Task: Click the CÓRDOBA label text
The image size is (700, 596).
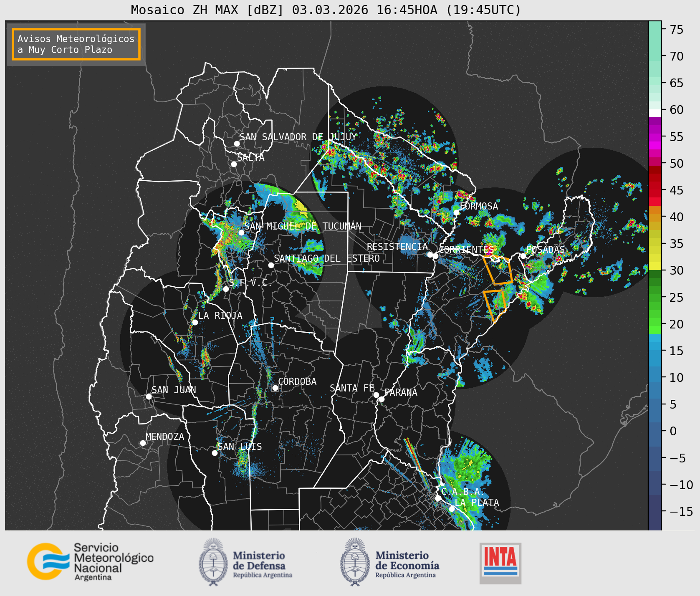Action: click(297, 381)
